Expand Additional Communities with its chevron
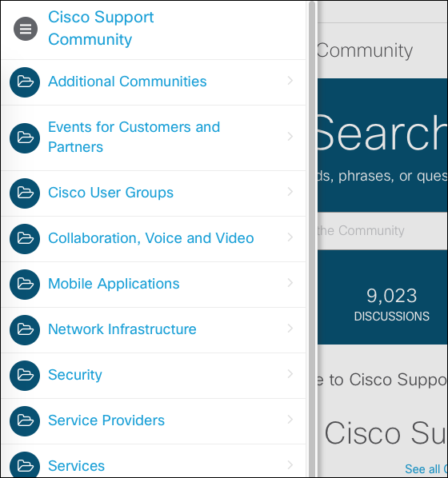Viewport: 448px width, 478px height. (290, 81)
